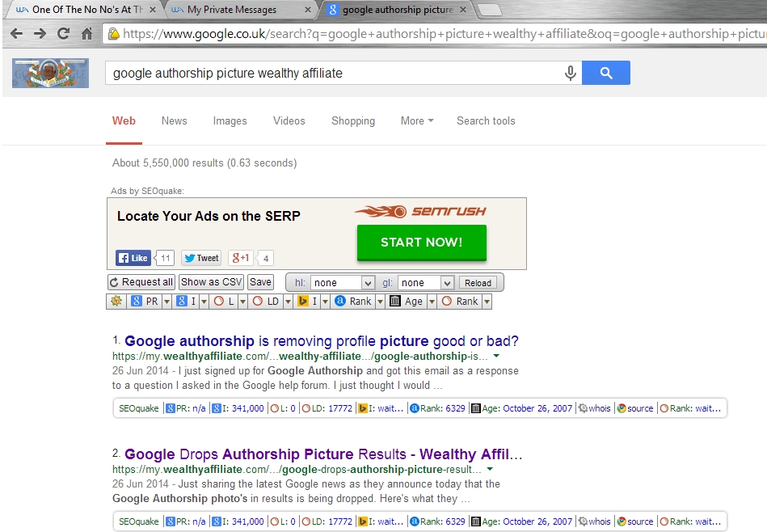767x532 pixels.
Task: Click the Google Index (I) toolbar parameter
Action: (x=186, y=302)
